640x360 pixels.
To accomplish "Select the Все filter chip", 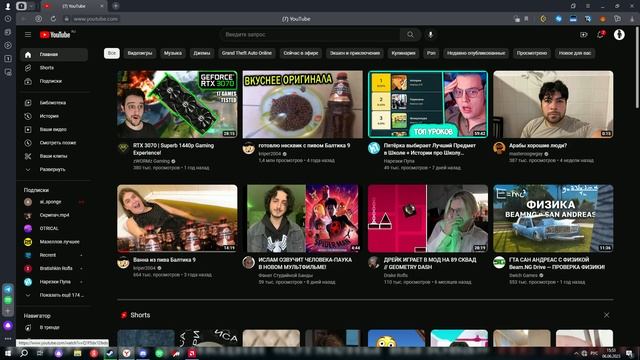I will (x=111, y=53).
